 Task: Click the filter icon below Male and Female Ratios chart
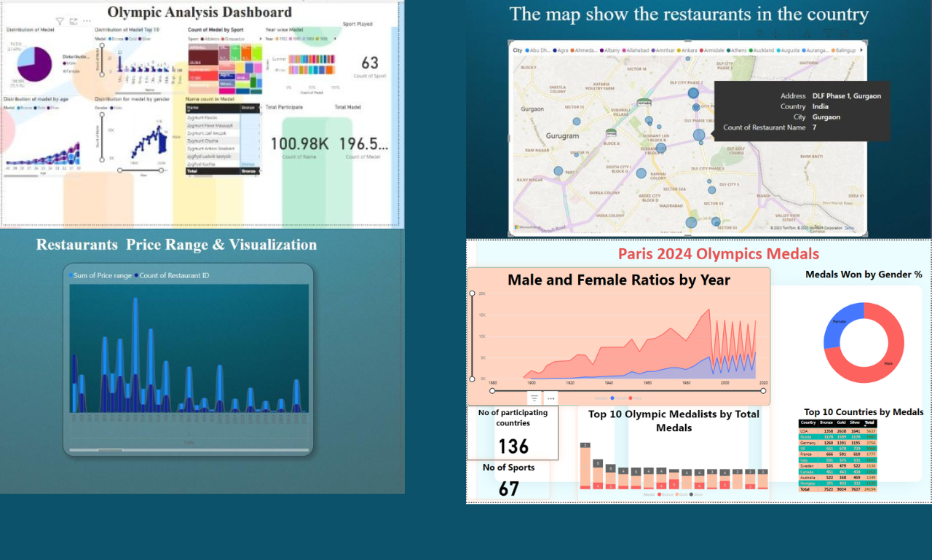534,398
